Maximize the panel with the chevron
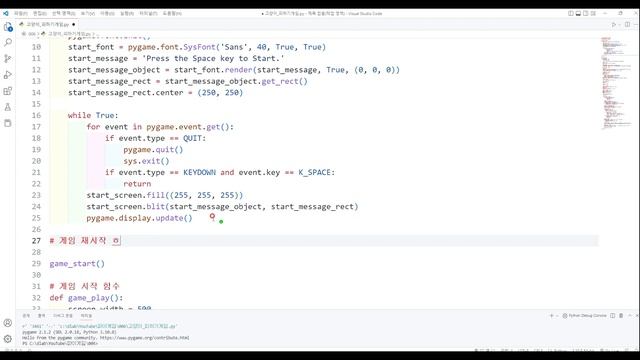Screen dimensions: 640x360 point(630,316)
